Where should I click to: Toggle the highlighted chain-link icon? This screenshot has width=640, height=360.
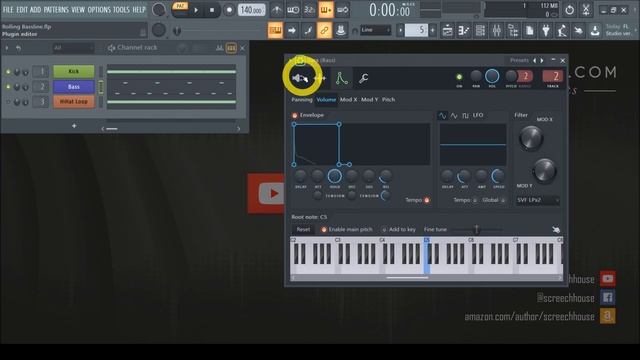point(324,30)
